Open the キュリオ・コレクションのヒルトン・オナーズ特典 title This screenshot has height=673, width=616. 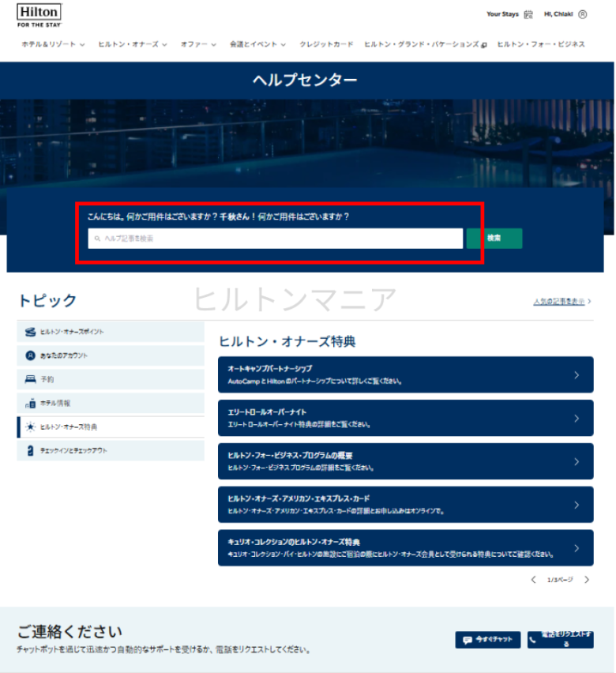294,542
